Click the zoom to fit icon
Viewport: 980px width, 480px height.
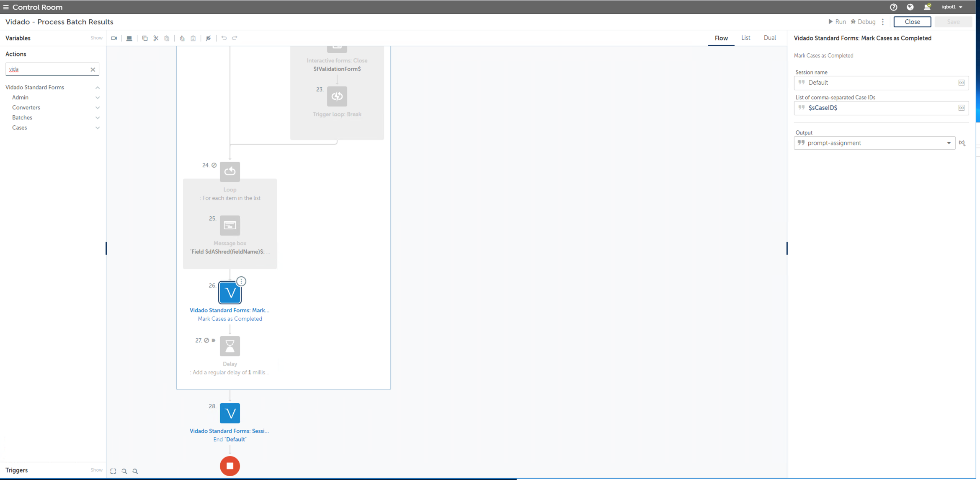coord(113,471)
